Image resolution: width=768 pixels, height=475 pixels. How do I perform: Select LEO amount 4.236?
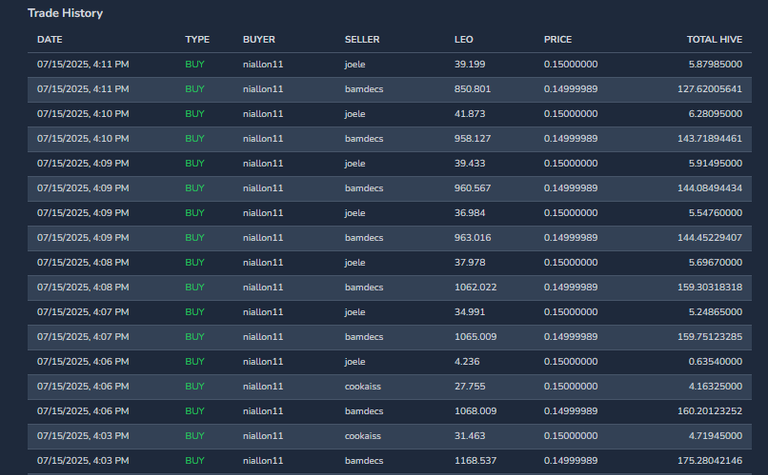(x=467, y=361)
